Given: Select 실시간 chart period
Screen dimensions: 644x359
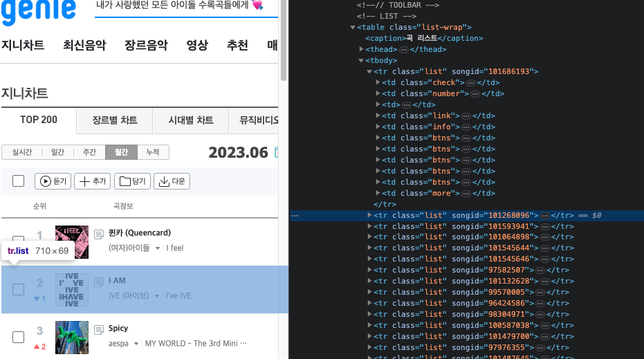Looking at the screenshot, I should point(21,152).
